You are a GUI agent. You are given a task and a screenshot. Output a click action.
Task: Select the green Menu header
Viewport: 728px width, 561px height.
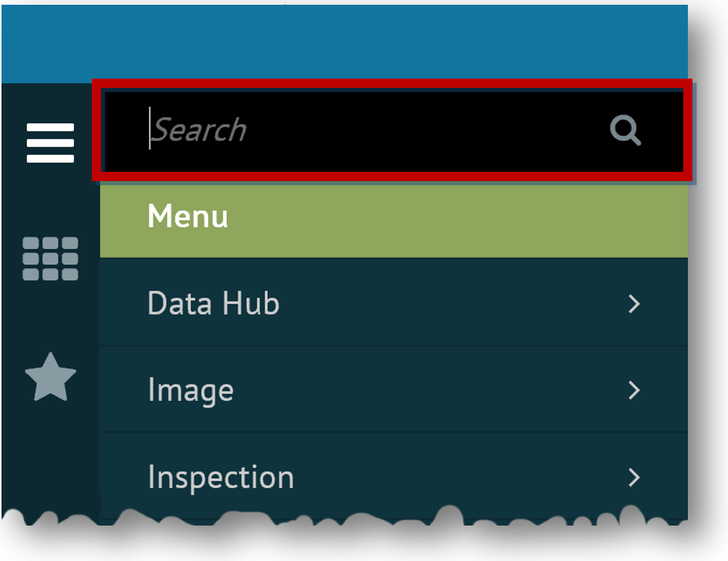click(393, 217)
